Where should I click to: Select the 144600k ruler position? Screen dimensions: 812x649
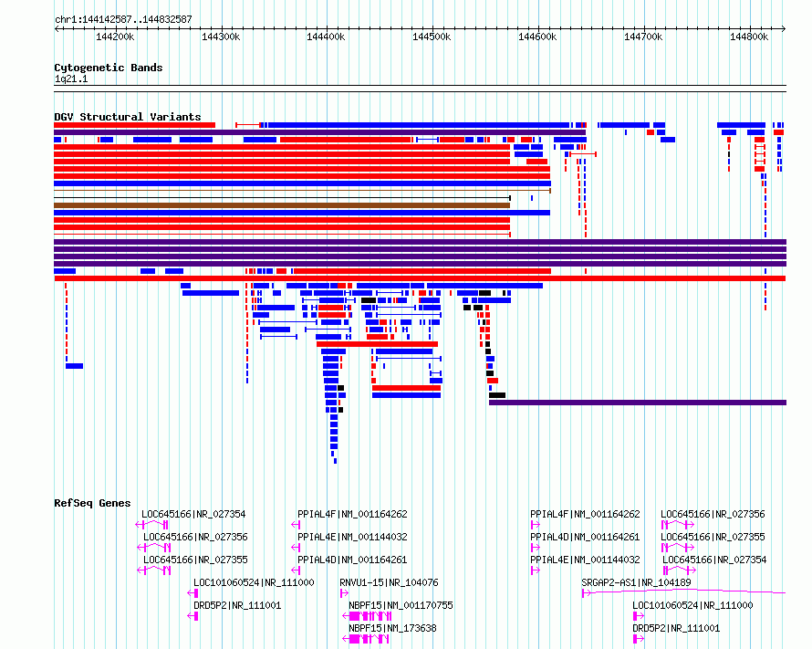pos(537,37)
